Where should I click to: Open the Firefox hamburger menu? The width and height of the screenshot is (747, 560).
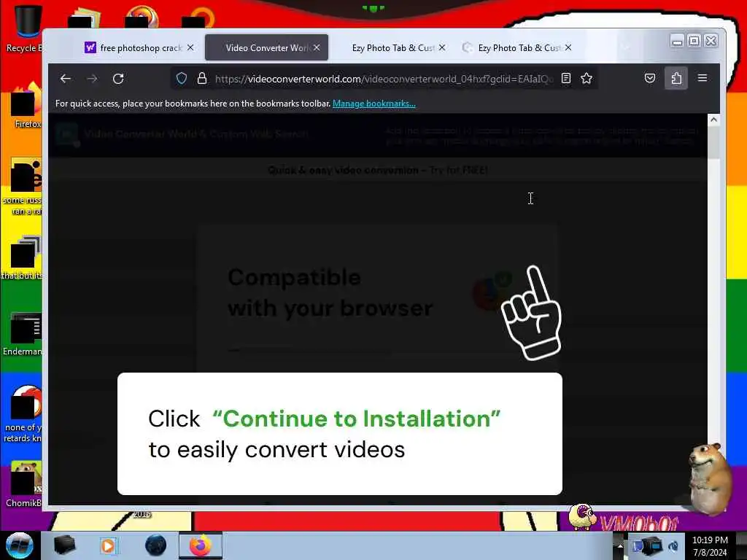703,78
